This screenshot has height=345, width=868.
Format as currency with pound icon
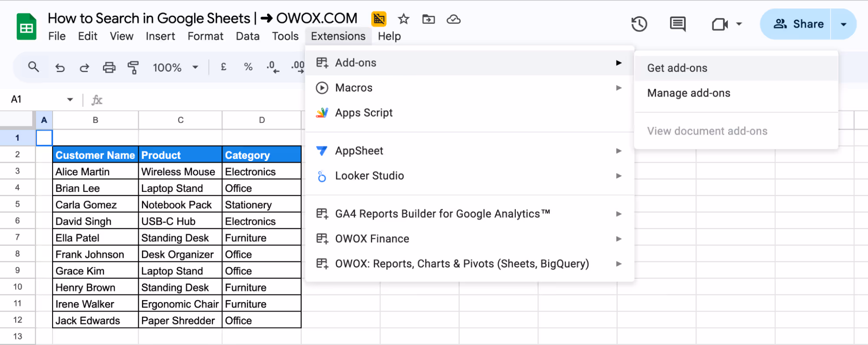tap(224, 67)
